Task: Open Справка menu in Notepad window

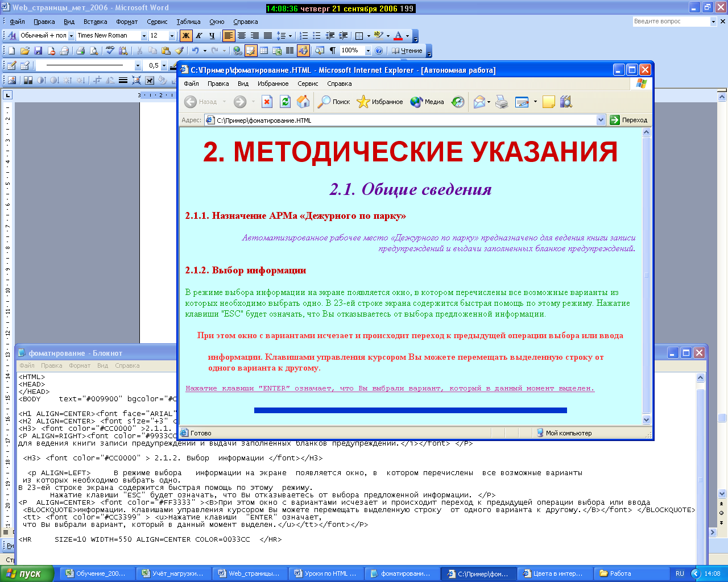Action: pos(127,365)
